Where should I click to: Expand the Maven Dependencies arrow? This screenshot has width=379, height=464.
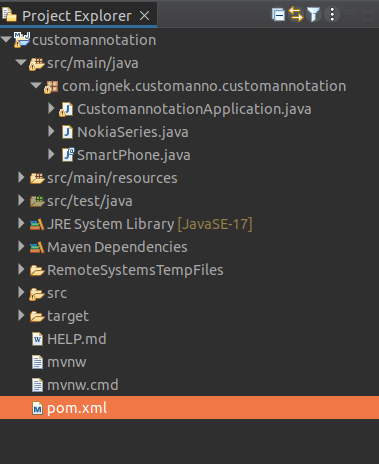coord(21,246)
